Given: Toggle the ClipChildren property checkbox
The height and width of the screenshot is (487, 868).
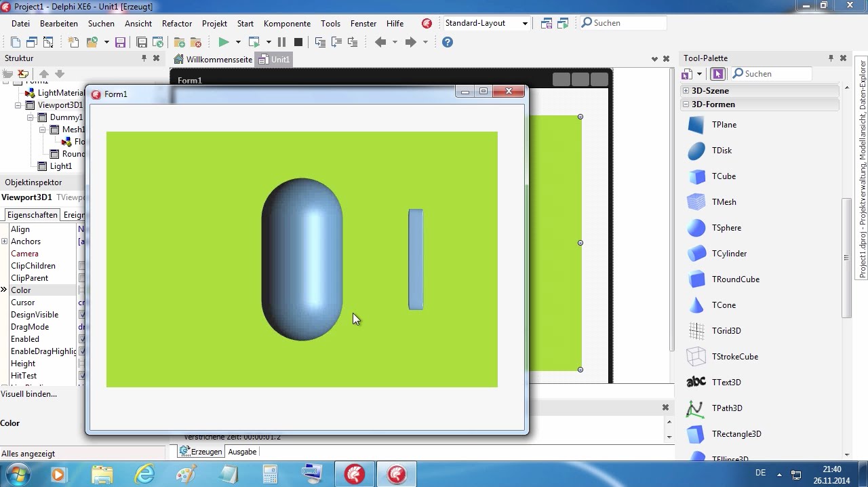Looking at the screenshot, I should click(82, 266).
